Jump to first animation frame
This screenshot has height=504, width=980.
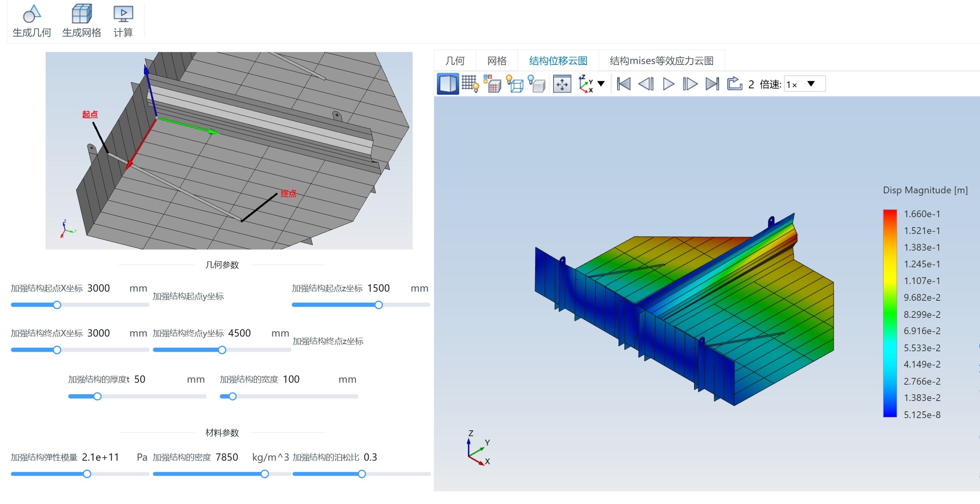pyautogui.click(x=623, y=84)
